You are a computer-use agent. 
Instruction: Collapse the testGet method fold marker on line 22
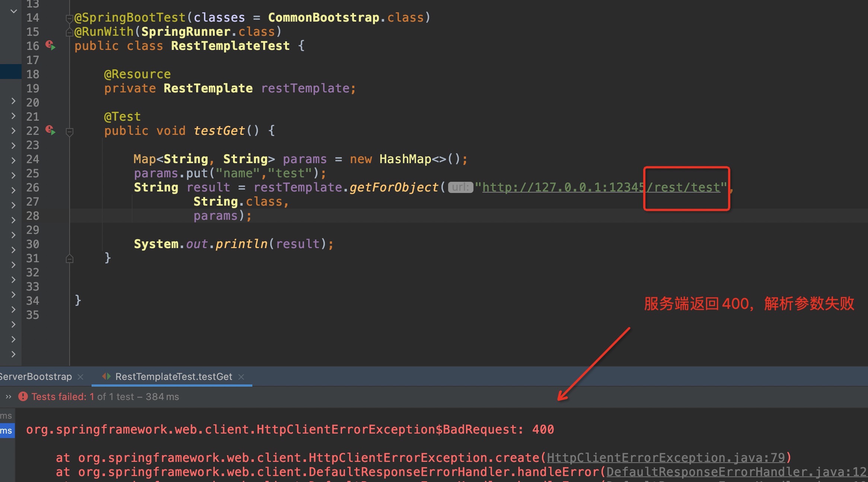[x=69, y=131]
